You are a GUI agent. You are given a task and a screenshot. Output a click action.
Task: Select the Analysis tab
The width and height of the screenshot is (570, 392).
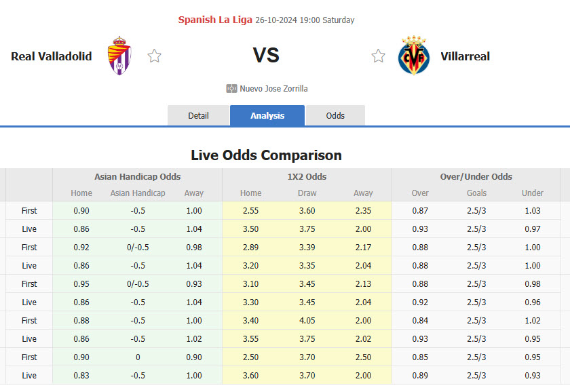point(267,115)
